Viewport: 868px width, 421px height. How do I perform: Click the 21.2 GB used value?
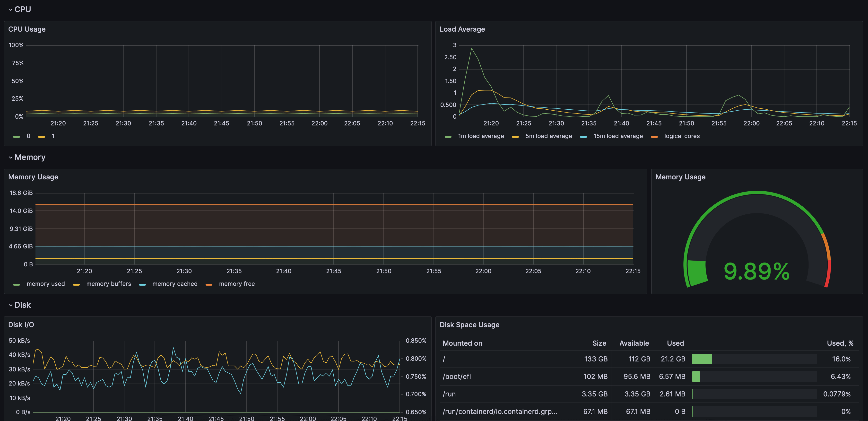673,359
